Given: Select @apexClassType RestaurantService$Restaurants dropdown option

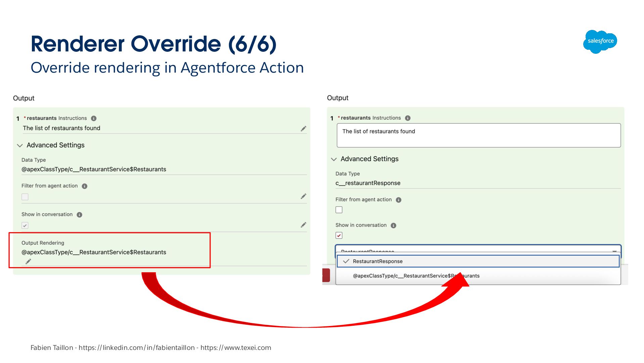Looking at the screenshot, I should (478, 276).
